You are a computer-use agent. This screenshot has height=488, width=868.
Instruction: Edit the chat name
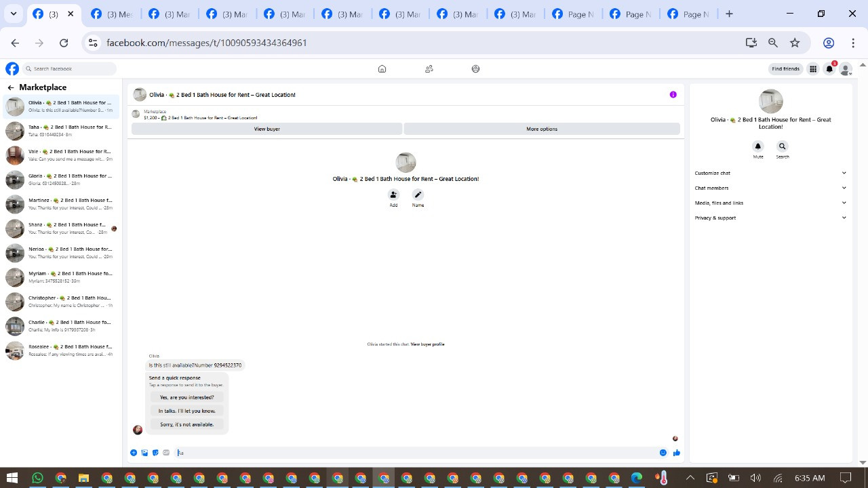pos(418,195)
